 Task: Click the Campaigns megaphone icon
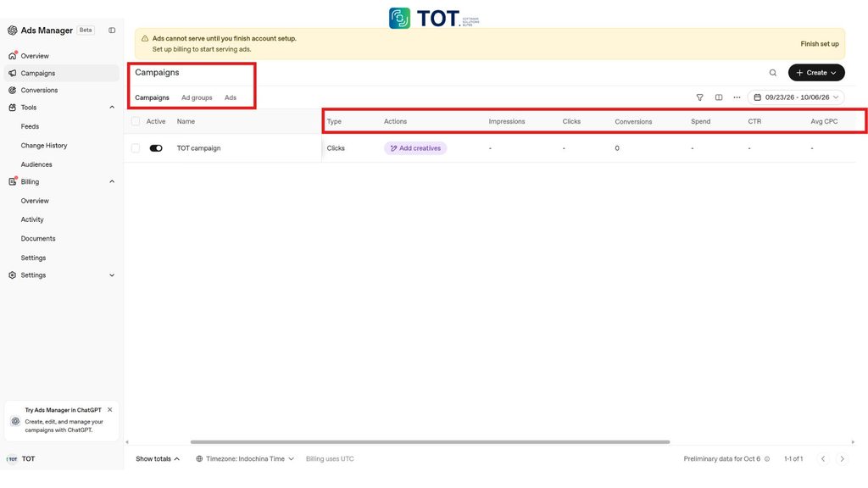[x=12, y=73]
